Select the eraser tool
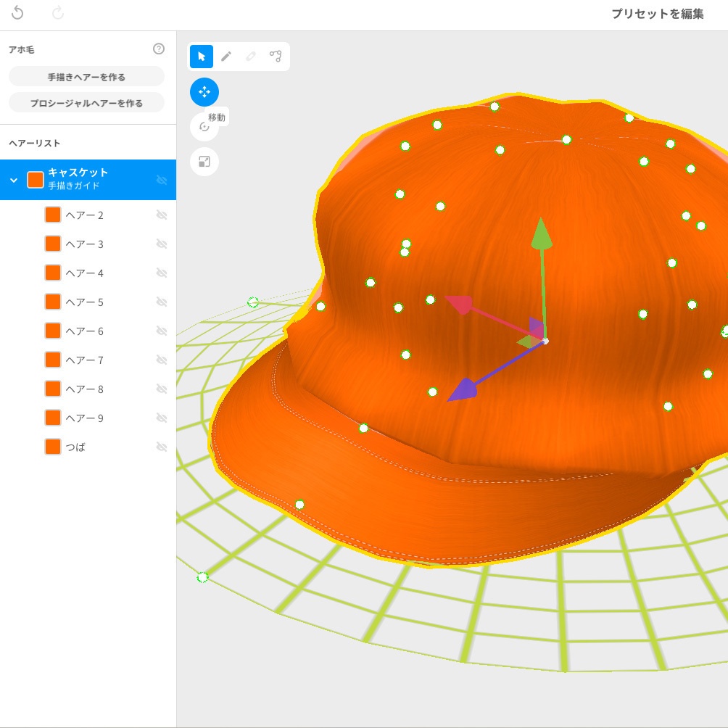The width and height of the screenshot is (728, 728). tap(251, 57)
